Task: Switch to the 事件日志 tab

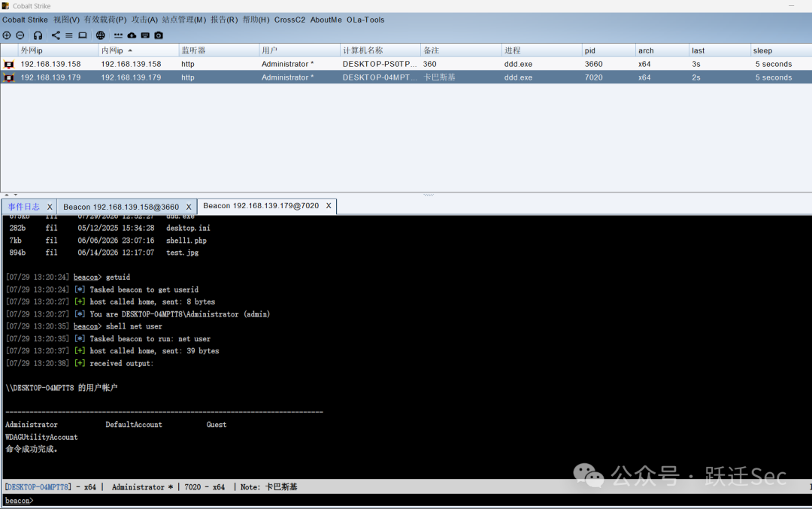Action: [x=24, y=207]
